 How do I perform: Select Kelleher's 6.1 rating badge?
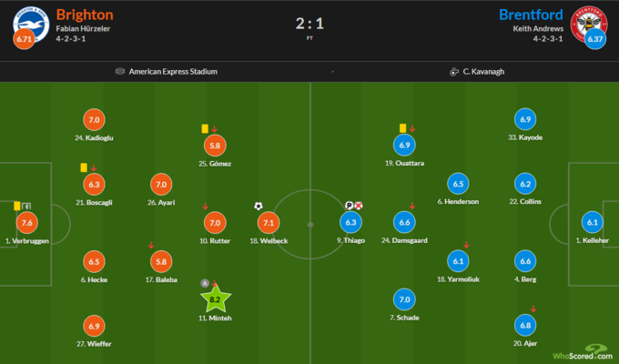tap(594, 223)
